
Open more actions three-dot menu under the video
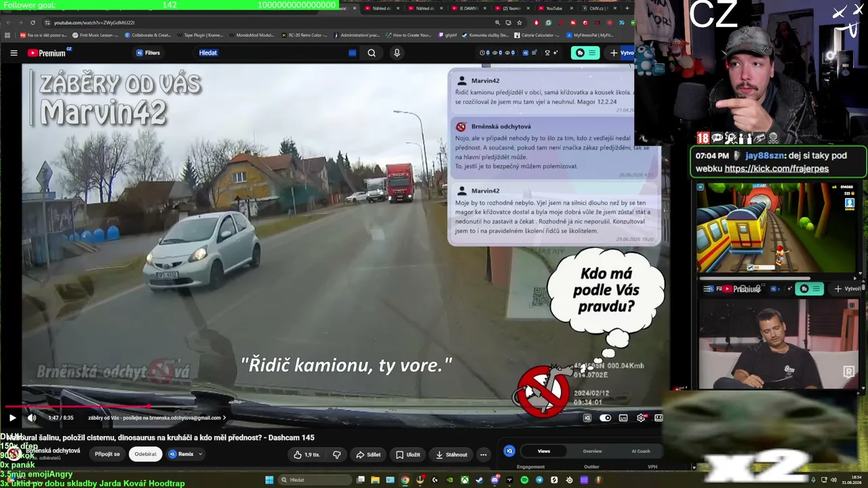point(484,455)
